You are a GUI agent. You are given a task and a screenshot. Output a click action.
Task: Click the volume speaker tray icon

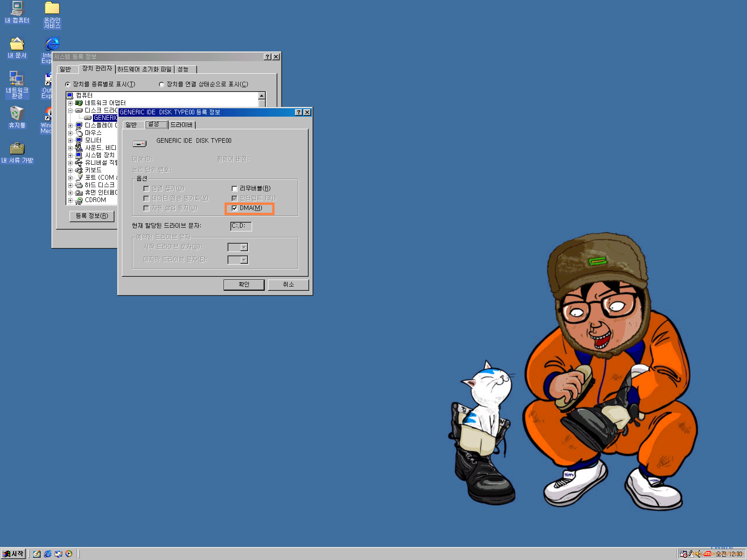(699, 554)
